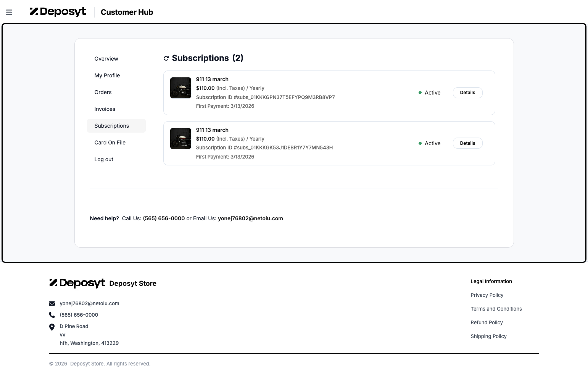Click the Deposyt Store footer title
Image resolution: width=588 pixels, height=367 pixels.
click(133, 284)
